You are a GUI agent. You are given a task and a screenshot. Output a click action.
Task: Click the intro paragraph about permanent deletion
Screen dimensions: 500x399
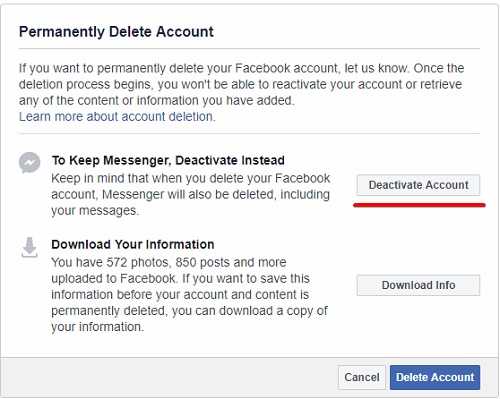point(241,84)
